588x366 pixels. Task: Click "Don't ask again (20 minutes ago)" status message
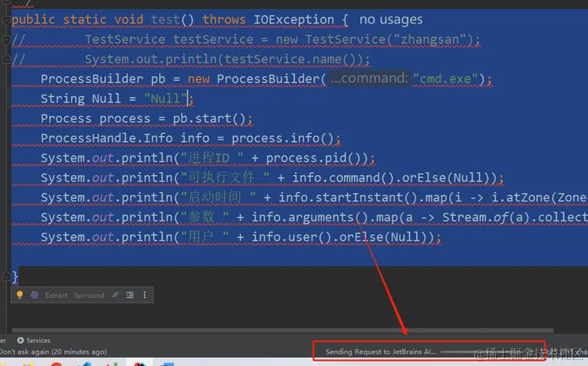(x=53, y=352)
